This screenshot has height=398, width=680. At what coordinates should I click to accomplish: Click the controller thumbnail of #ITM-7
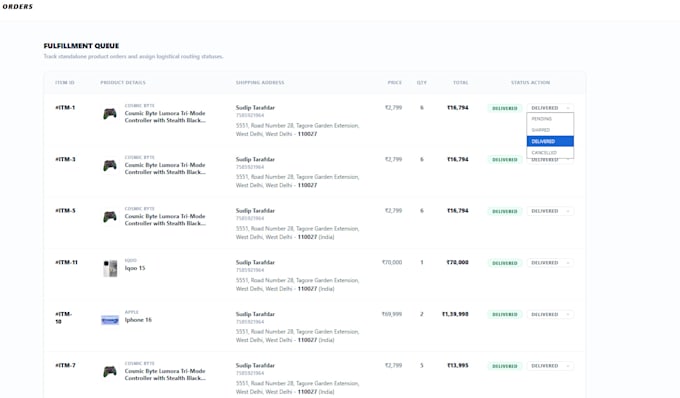[110, 372]
